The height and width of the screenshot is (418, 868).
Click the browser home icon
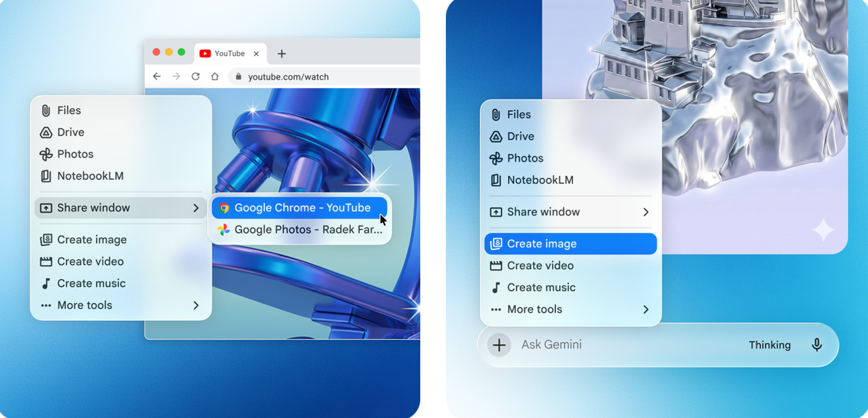pos(215,76)
